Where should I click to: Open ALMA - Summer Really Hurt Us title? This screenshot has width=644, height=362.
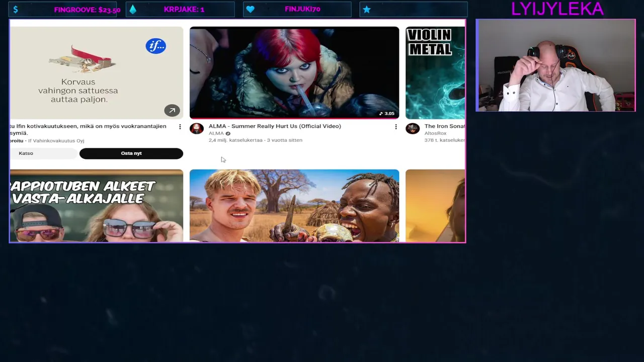[x=275, y=126]
